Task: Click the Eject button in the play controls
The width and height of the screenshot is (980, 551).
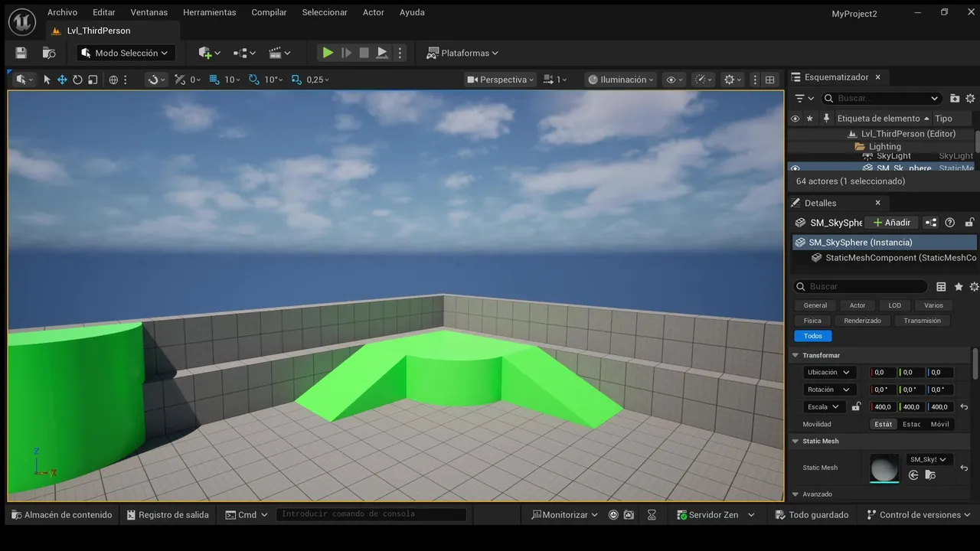Action: click(382, 53)
